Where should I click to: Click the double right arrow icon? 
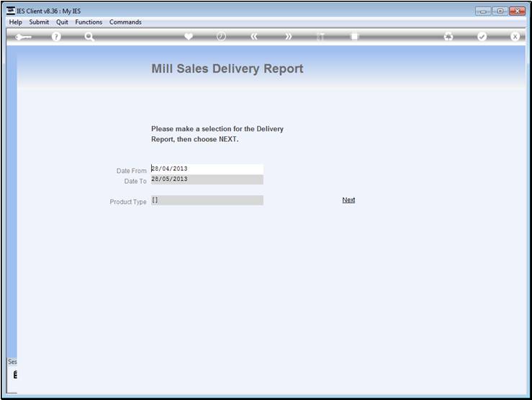tap(288, 36)
